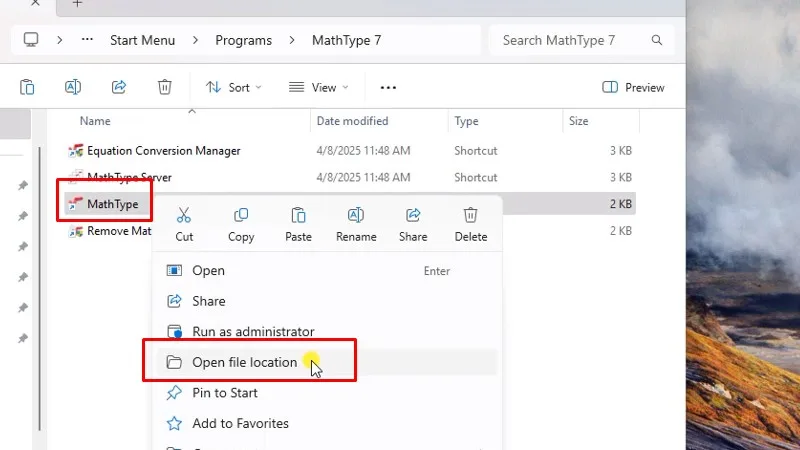Select the Equation Conversion Manager shortcut
800x450 pixels.
pyautogui.click(x=163, y=151)
